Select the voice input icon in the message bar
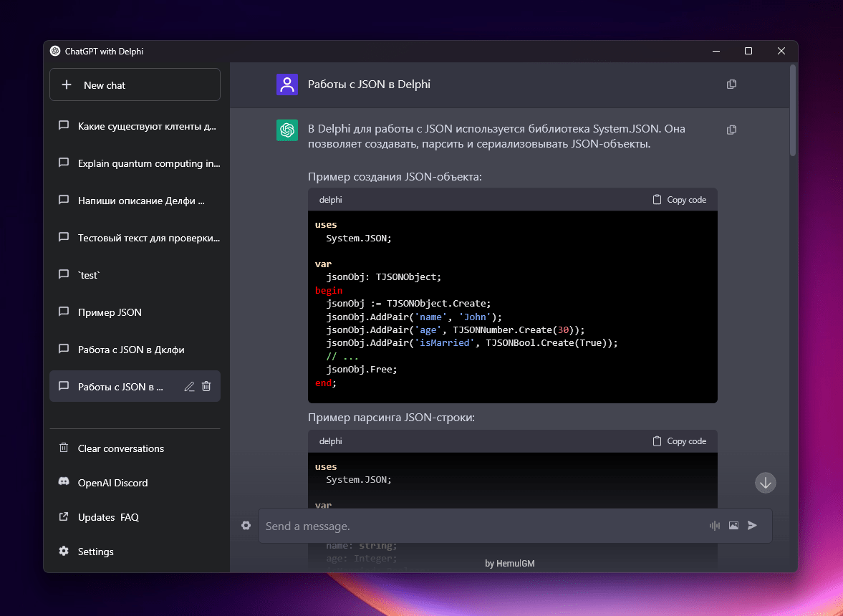843x616 pixels. click(x=714, y=525)
